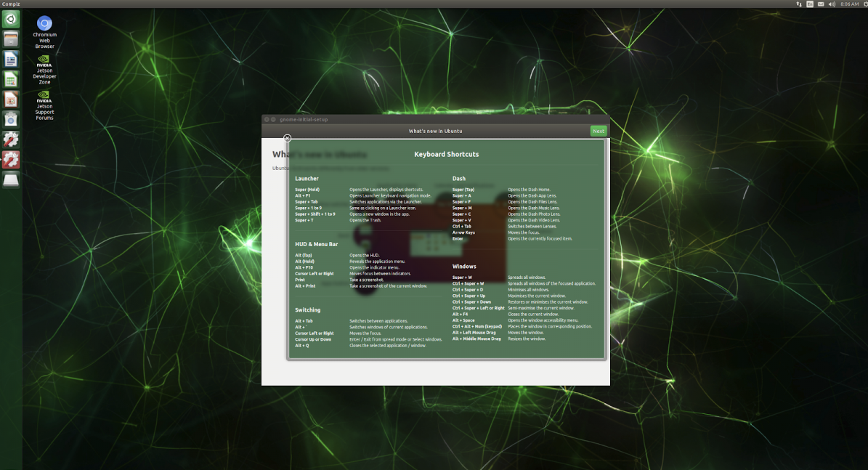Open the 8:06 AM clock menu
Viewport: 868px width, 470px height.
(x=849, y=4)
